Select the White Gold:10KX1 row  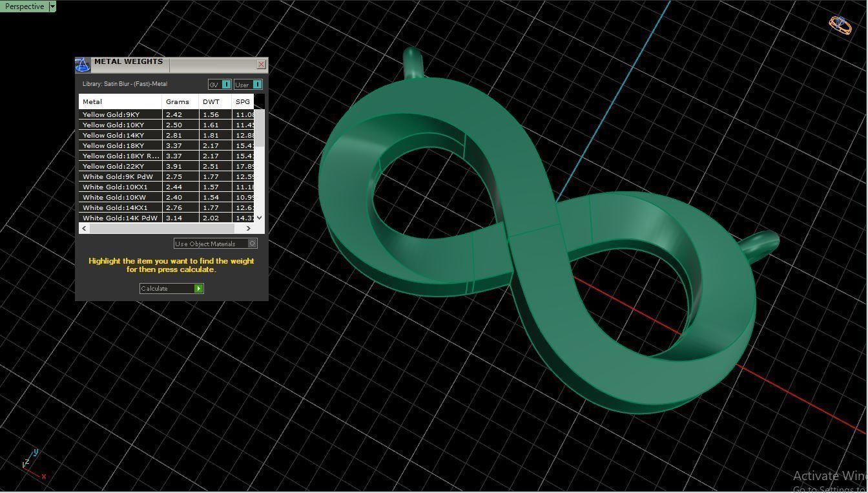coord(167,187)
